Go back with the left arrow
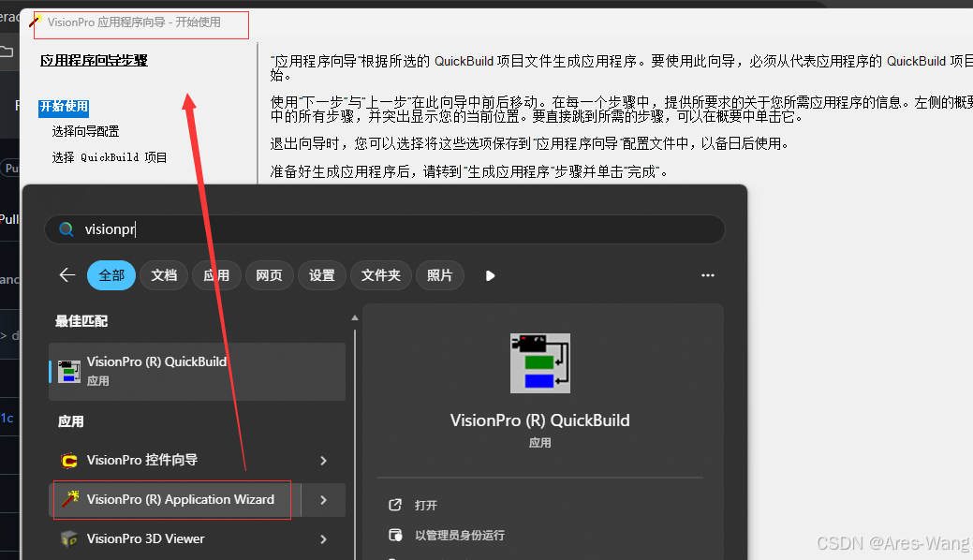Image resolution: width=973 pixels, height=560 pixels. 67,275
